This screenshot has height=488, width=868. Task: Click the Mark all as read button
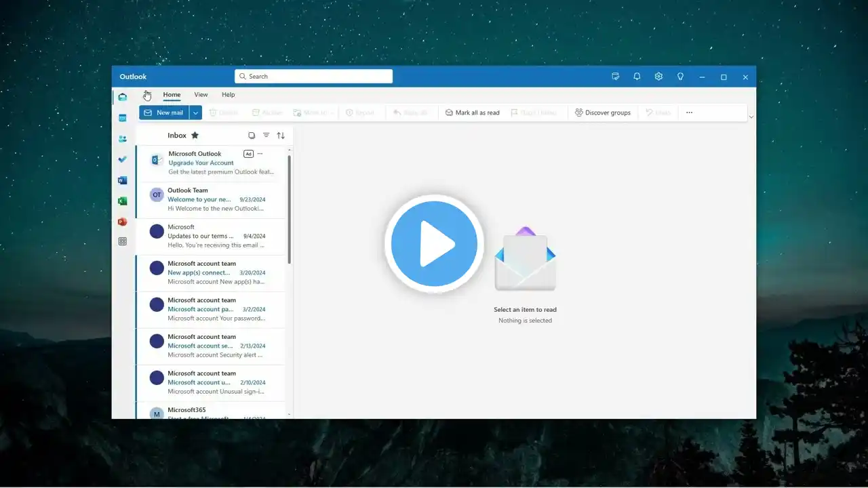coord(473,113)
